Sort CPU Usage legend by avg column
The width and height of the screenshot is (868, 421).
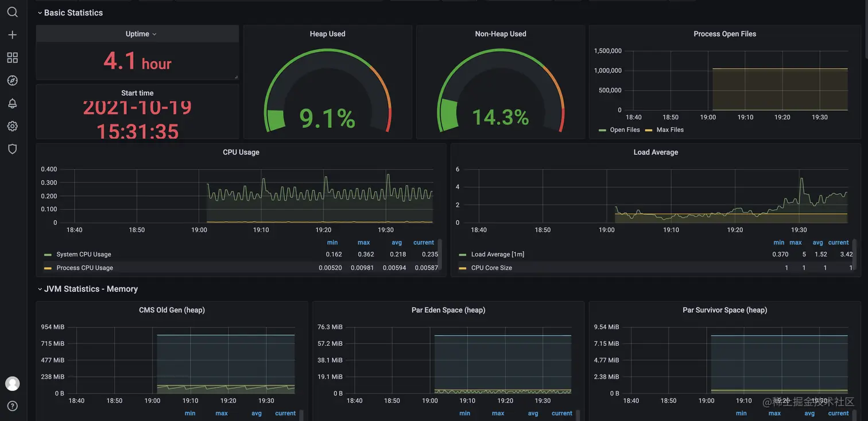click(397, 243)
